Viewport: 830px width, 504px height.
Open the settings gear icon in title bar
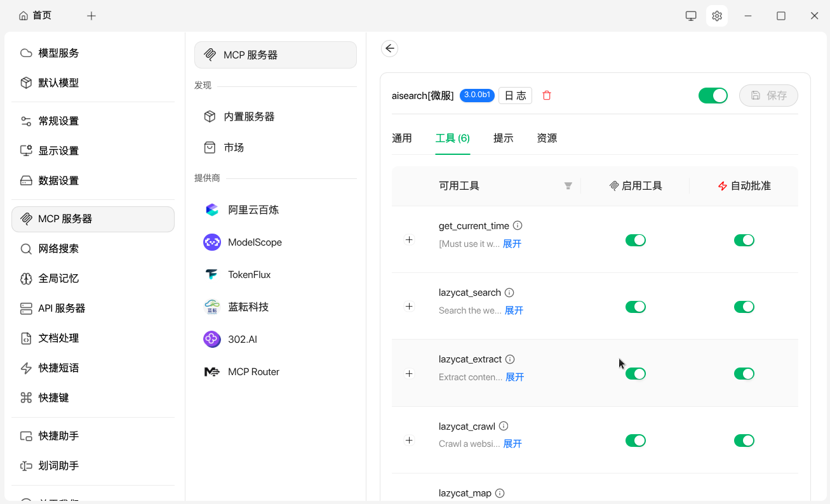[717, 16]
